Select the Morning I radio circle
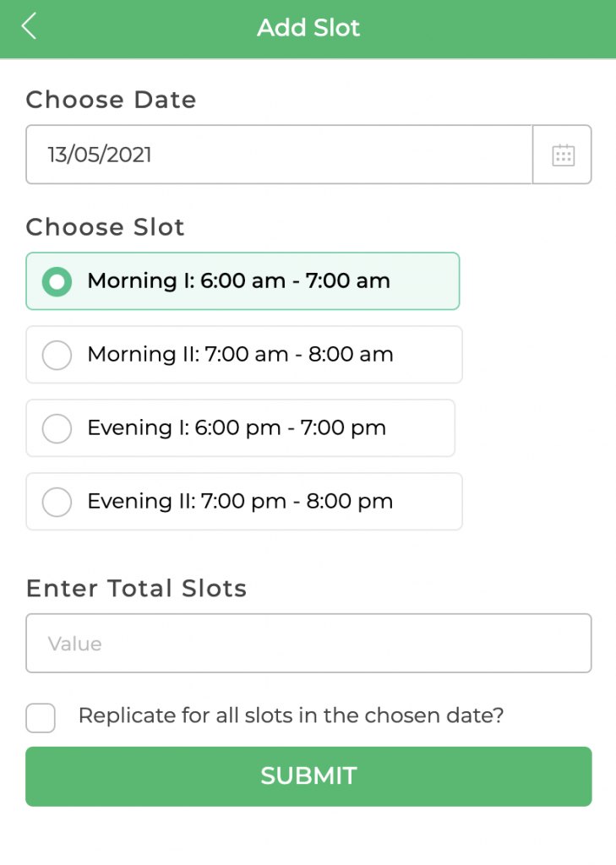 57,281
